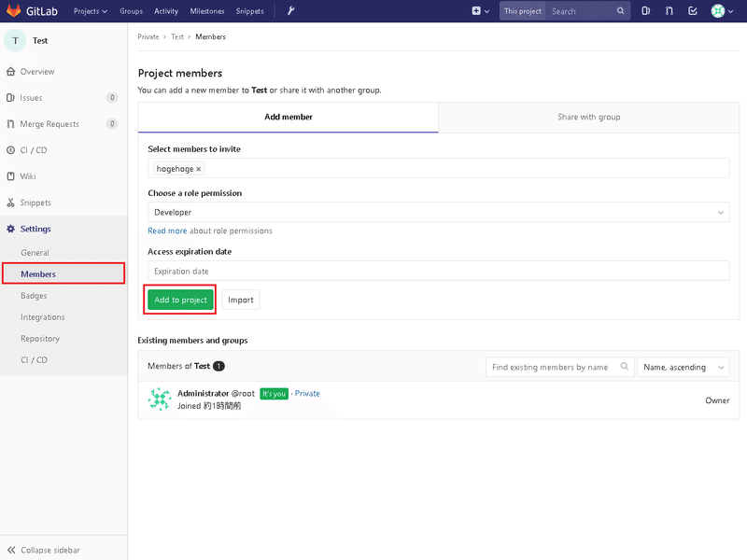747x560 pixels.
Task: Click the Add to project button
Action: (180, 300)
